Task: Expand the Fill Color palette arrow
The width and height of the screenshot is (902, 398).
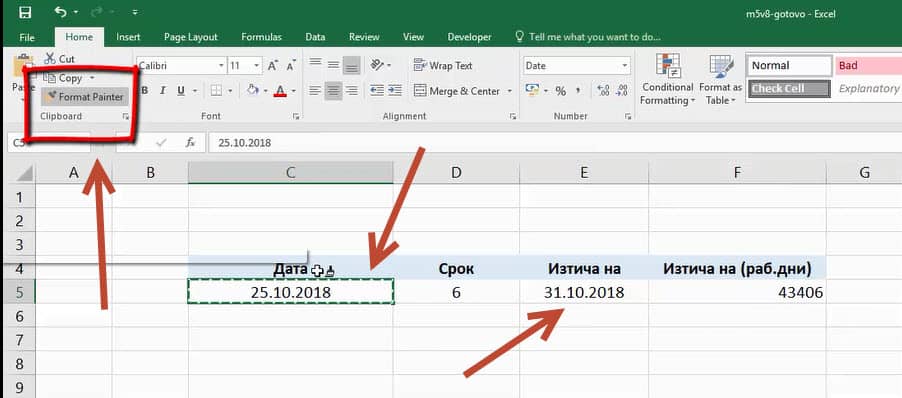Action: click(x=265, y=91)
